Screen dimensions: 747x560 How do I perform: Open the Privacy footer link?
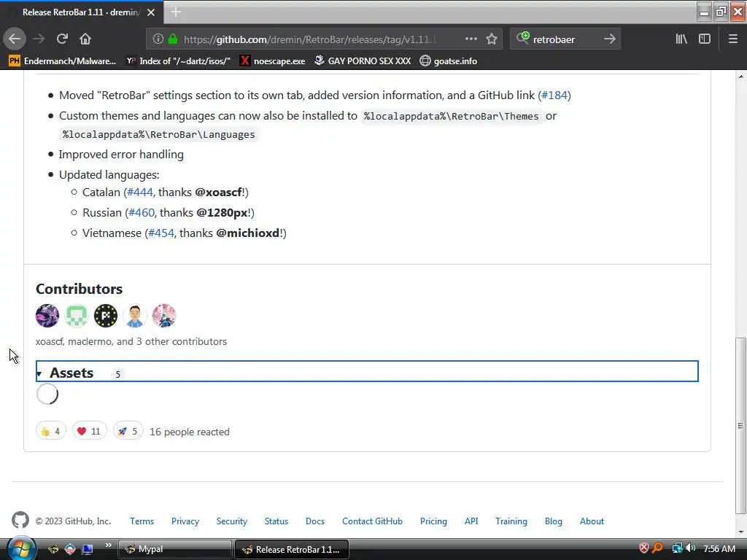pos(185,521)
